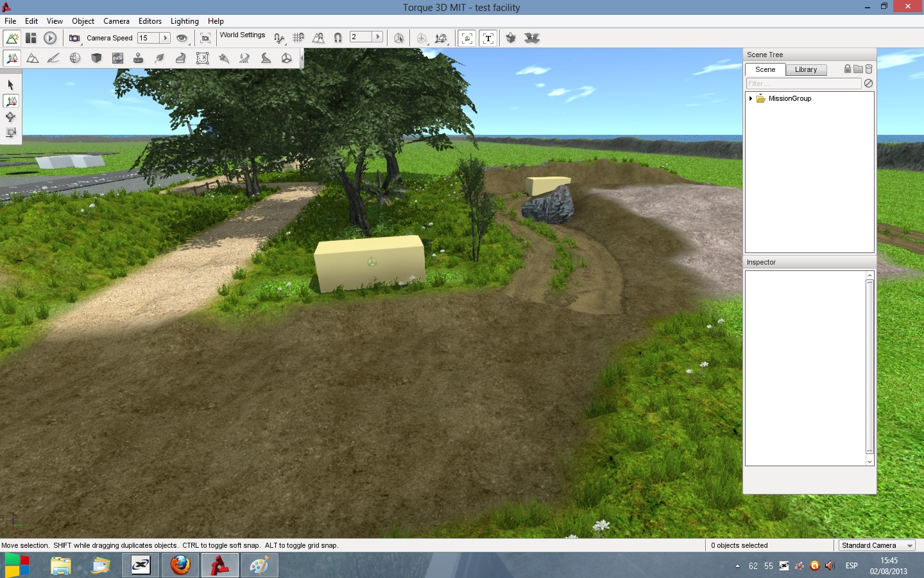Choose the Scale selection tool
This screenshot has height=578, width=924.
[x=10, y=133]
